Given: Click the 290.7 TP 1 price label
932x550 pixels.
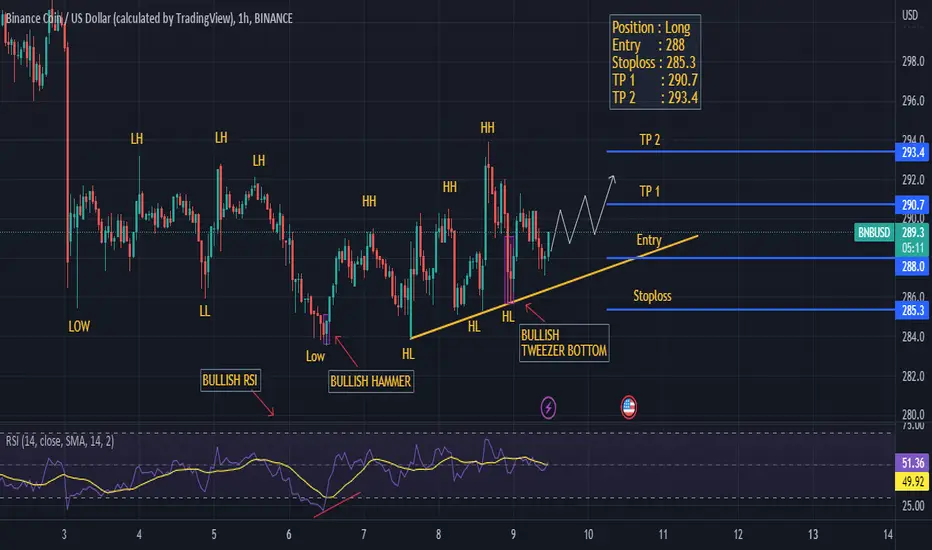Looking at the screenshot, I should [912, 205].
